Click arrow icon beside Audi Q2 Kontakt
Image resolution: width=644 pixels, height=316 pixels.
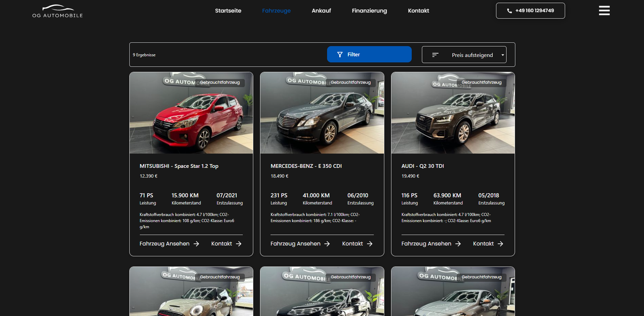click(x=500, y=244)
